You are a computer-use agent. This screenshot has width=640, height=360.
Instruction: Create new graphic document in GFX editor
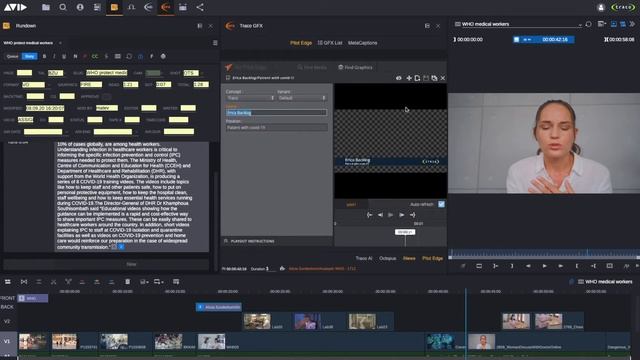coord(417,78)
